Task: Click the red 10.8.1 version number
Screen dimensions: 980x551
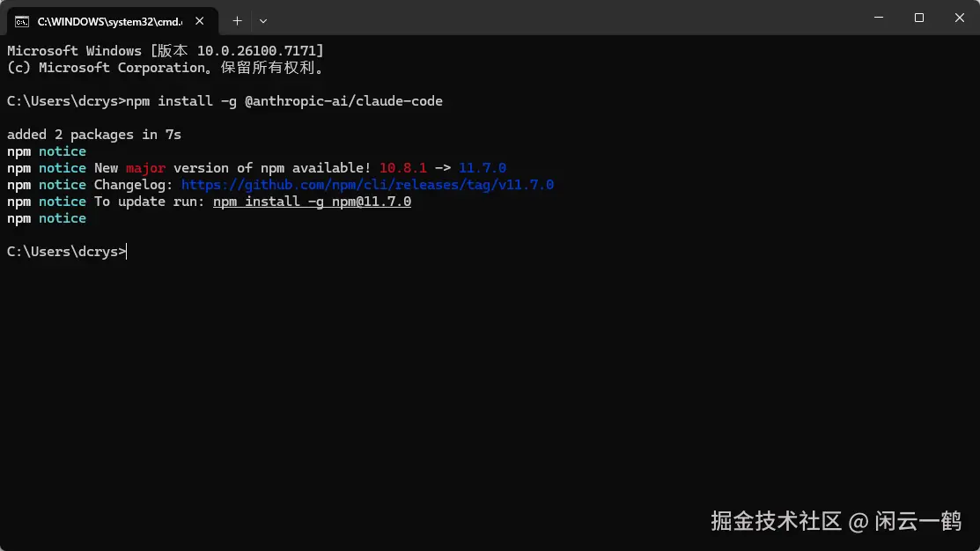Action: (x=403, y=168)
